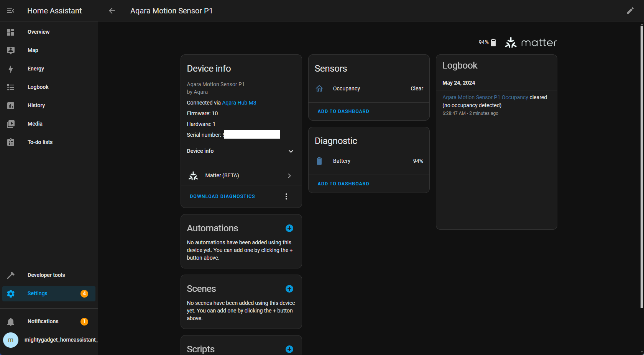Navigate to Developer tools
This screenshot has height=355, width=644.
(x=46, y=275)
